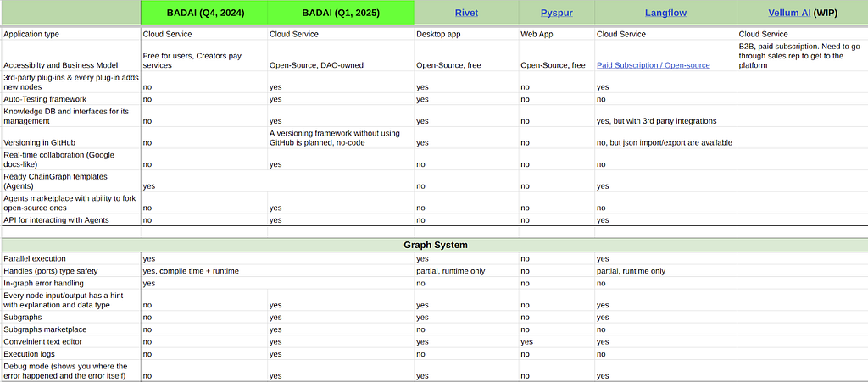Click the Subgraphs row label
Screen dimensions: 868x382
click(x=21, y=318)
